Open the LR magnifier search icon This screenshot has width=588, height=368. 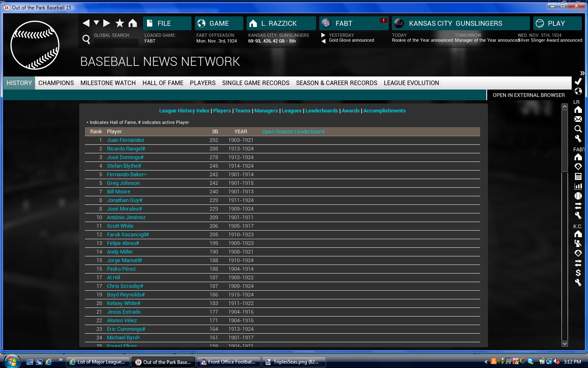578,129
